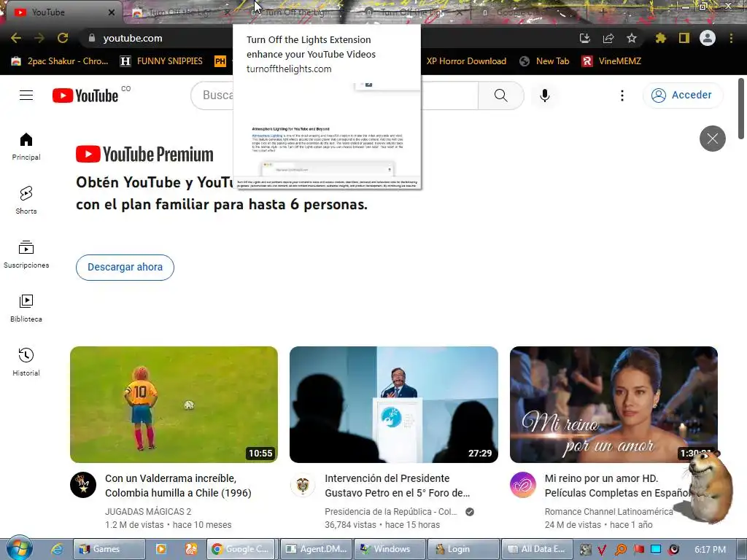Open Suscripciones in the sidebar
The width and height of the screenshot is (747, 560).
pyautogui.click(x=26, y=254)
